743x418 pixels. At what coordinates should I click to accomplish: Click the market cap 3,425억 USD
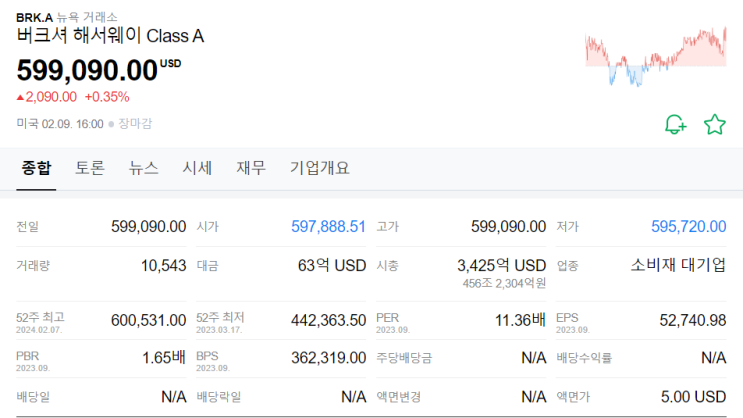pos(501,265)
